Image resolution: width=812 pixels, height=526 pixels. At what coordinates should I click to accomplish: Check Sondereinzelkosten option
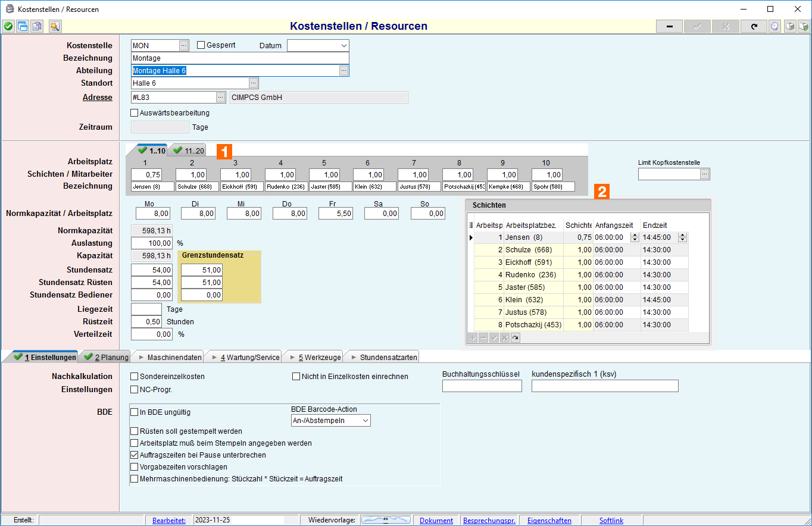click(134, 376)
